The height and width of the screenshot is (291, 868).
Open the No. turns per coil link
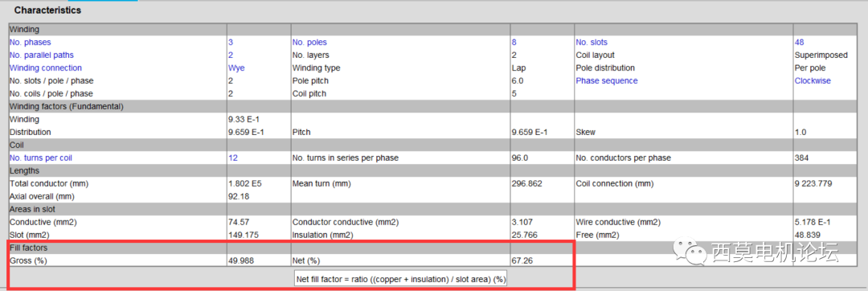coord(41,158)
